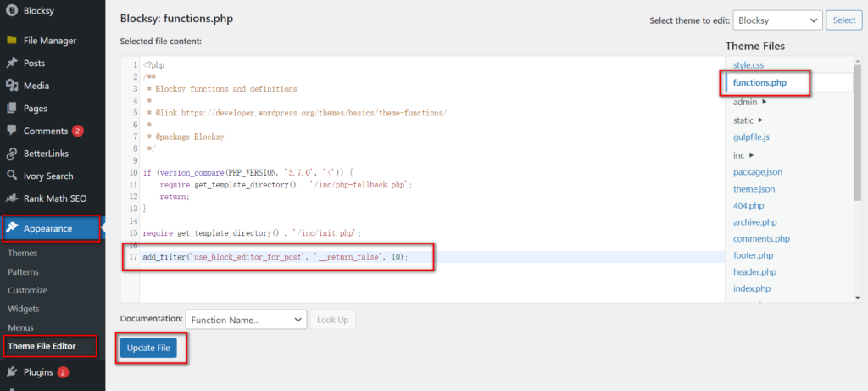
Task: Click line number 12 in gutter
Action: (x=133, y=197)
